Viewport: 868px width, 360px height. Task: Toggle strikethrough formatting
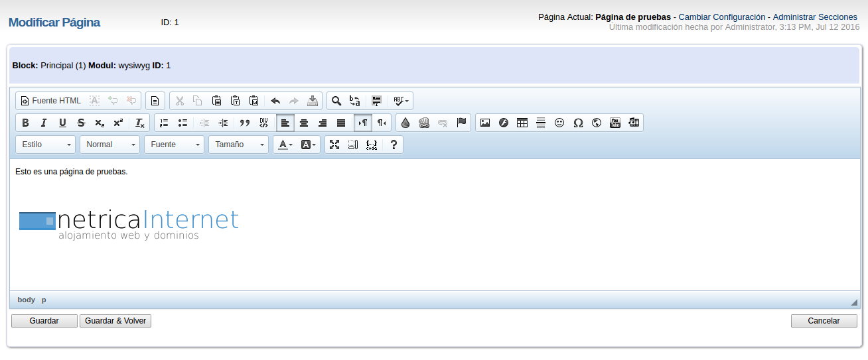pyautogui.click(x=81, y=123)
